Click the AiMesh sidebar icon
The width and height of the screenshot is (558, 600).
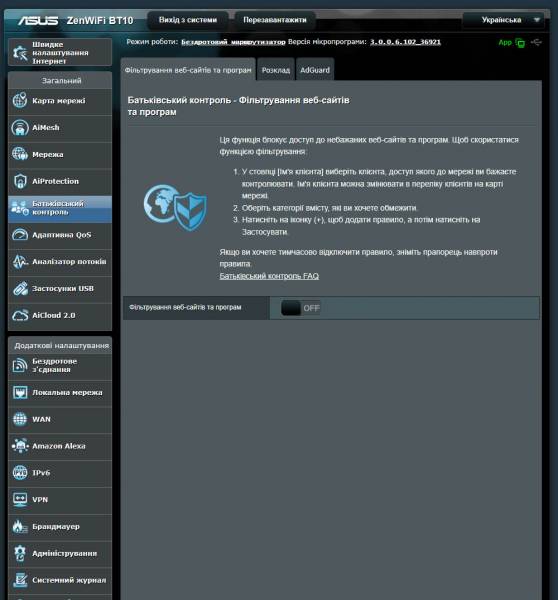20,127
